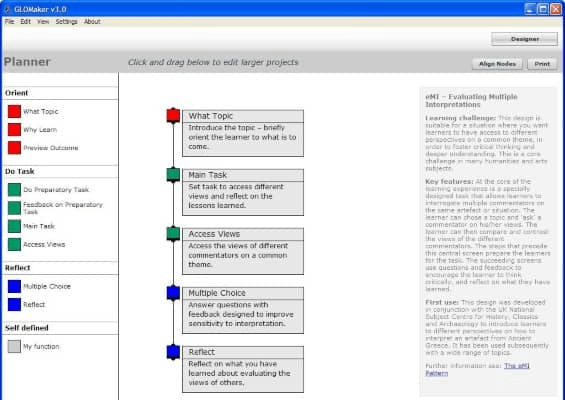This screenshot has width=565, height=400.
Task: Click the Orient section header
Action: [17, 93]
